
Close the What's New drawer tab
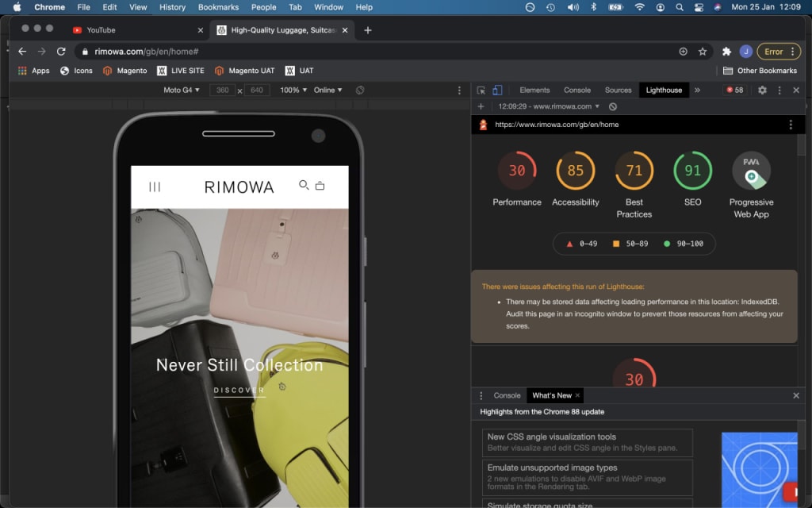click(x=577, y=395)
